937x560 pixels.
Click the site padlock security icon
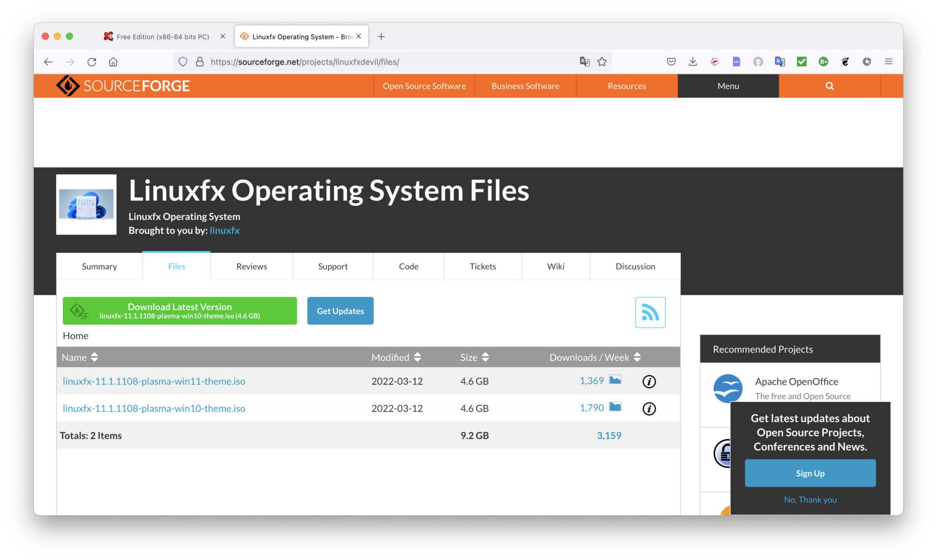[x=200, y=62]
